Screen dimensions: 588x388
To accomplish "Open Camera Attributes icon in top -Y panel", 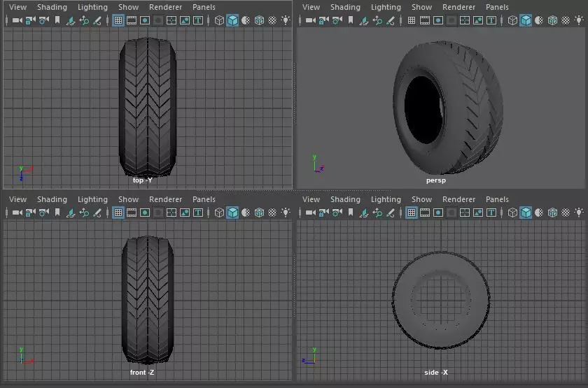I will [44, 20].
